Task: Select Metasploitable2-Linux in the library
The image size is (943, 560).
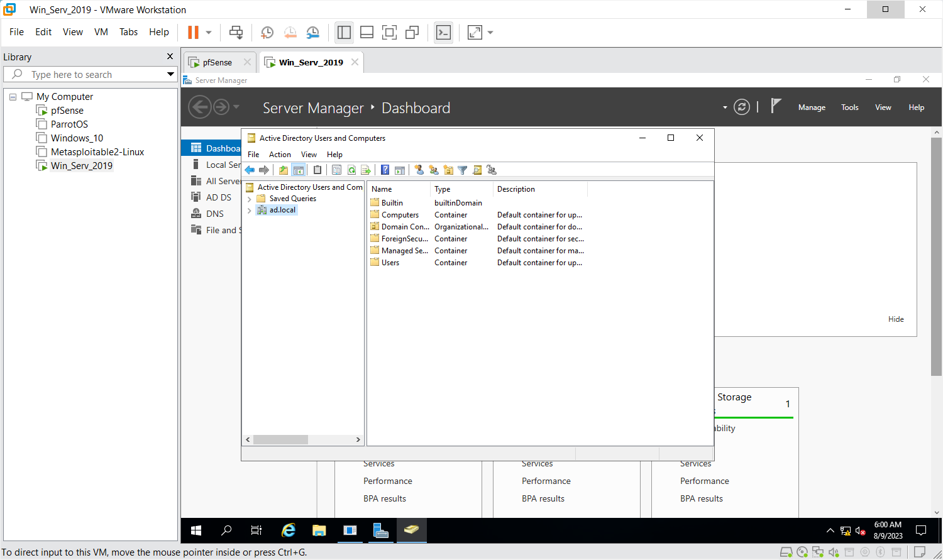Action: click(x=97, y=152)
